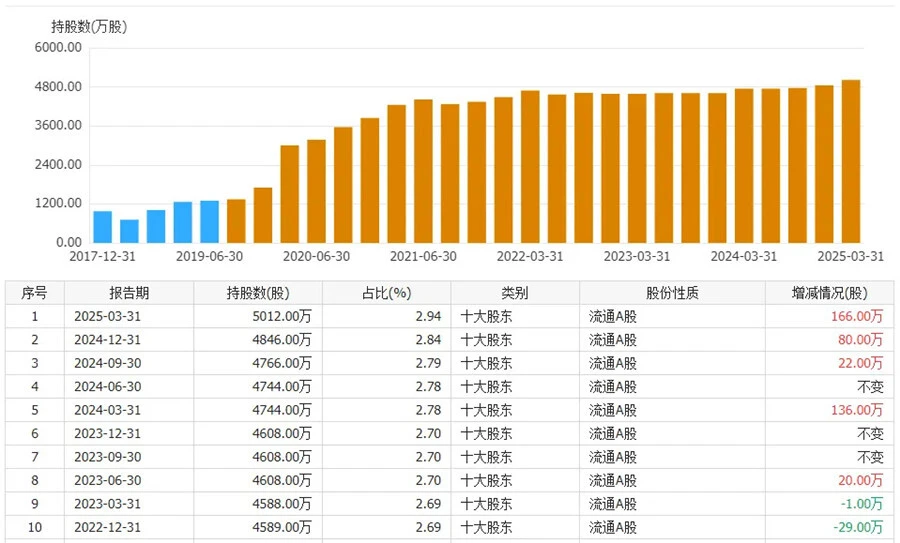Click the 2020-06-30 x-axis label
The image size is (900, 543).
tap(315, 256)
